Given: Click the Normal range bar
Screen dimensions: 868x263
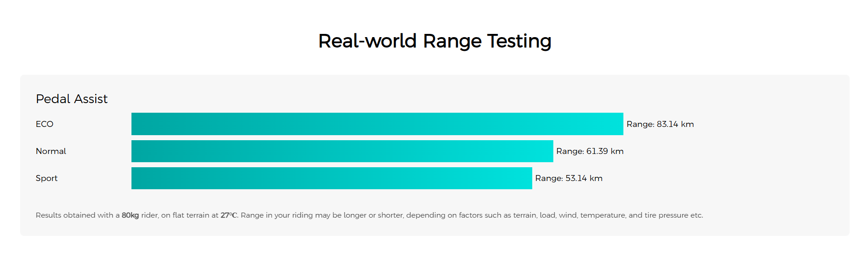Looking at the screenshot, I should tap(342, 151).
